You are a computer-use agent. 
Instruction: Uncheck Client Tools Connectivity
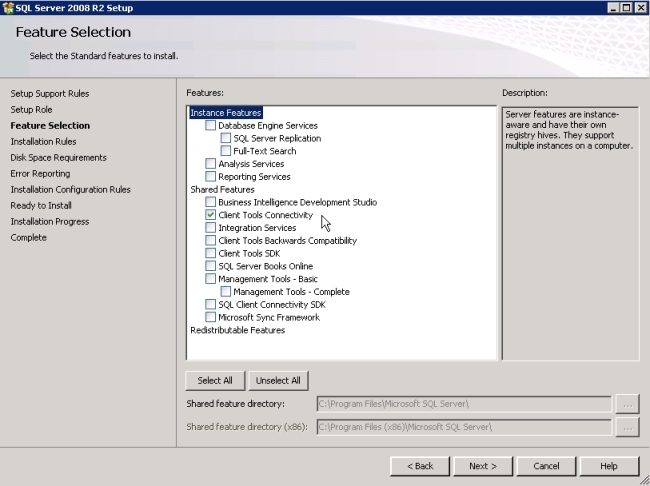pyautogui.click(x=211, y=215)
